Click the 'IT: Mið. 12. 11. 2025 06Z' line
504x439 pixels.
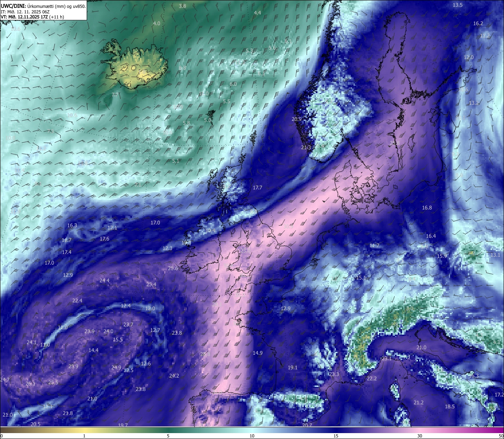(x=25, y=12)
